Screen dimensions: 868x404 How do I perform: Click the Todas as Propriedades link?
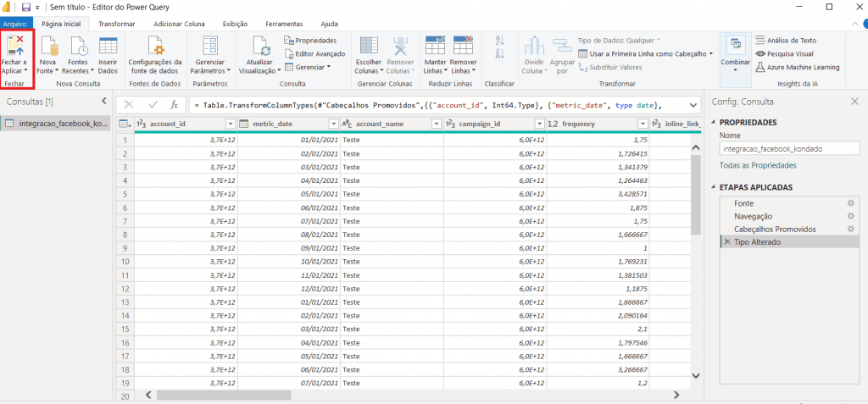757,164
